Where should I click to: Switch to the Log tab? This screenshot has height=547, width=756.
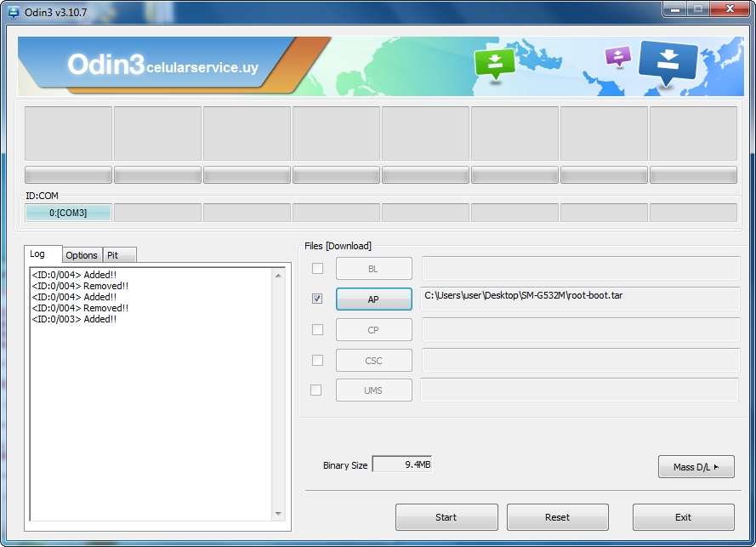tap(43, 254)
